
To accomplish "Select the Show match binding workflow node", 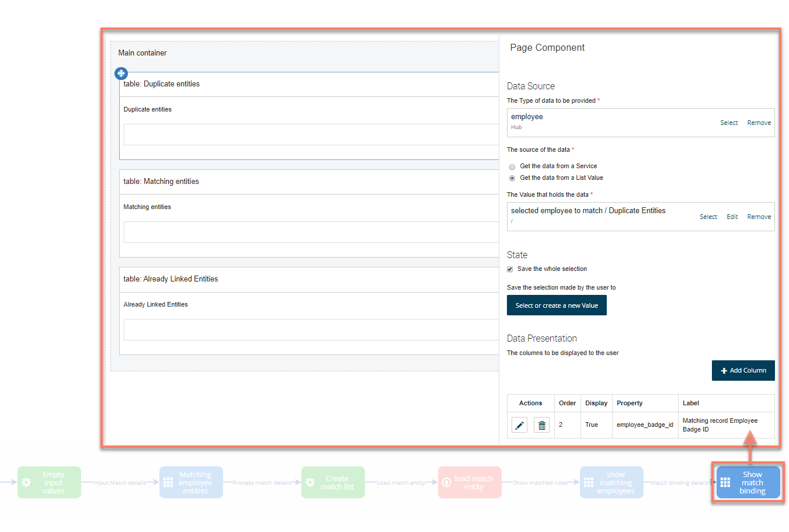I will point(748,482).
